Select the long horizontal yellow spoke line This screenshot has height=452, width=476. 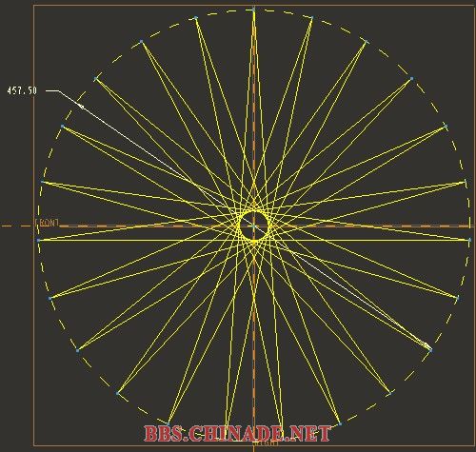[x=254, y=240]
